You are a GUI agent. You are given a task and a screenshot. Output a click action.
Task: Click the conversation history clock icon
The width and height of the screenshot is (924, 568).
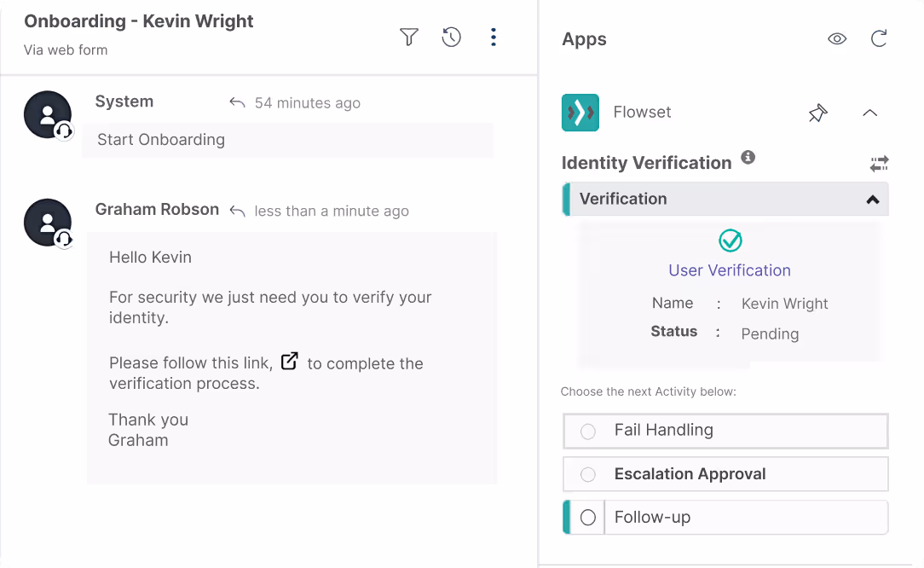click(451, 37)
